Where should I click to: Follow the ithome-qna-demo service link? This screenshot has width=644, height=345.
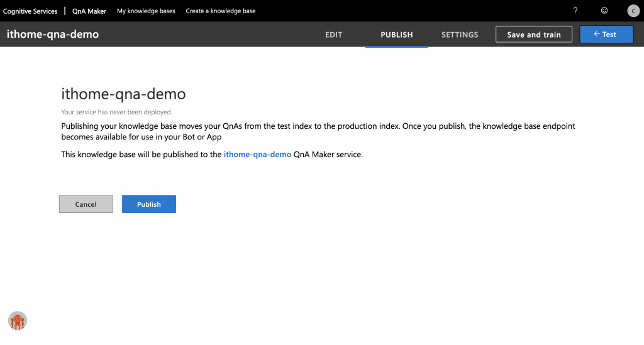257,155
